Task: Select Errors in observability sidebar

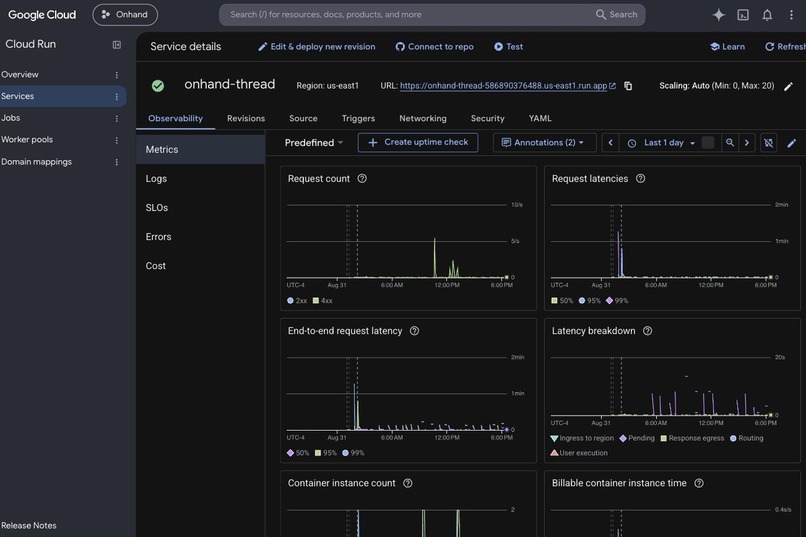Action: point(200,237)
